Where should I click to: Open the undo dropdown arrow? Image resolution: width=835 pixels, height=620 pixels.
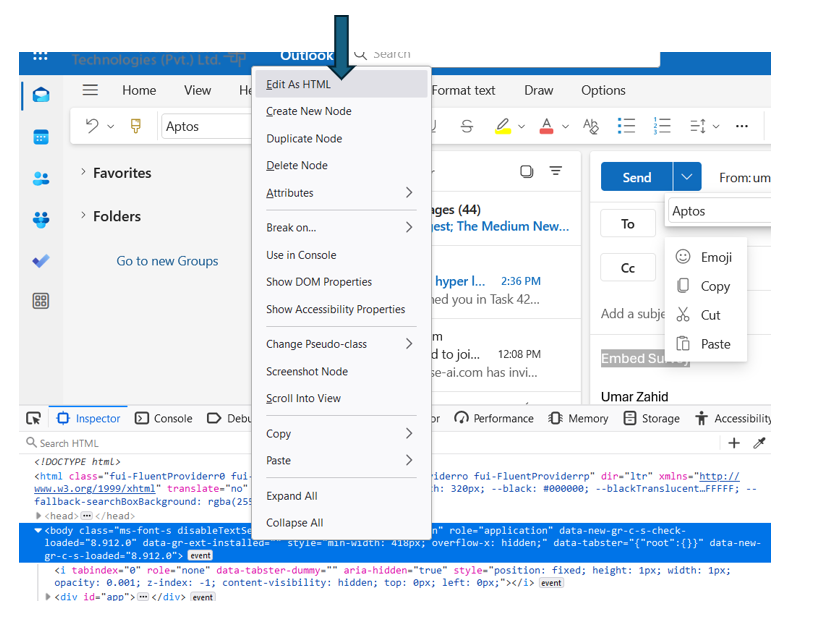click(111, 126)
